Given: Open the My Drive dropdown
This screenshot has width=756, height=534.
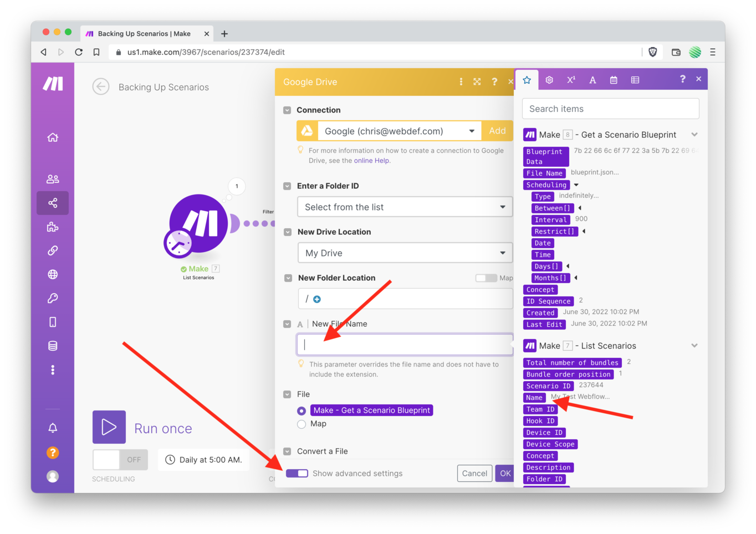Looking at the screenshot, I should click(405, 253).
